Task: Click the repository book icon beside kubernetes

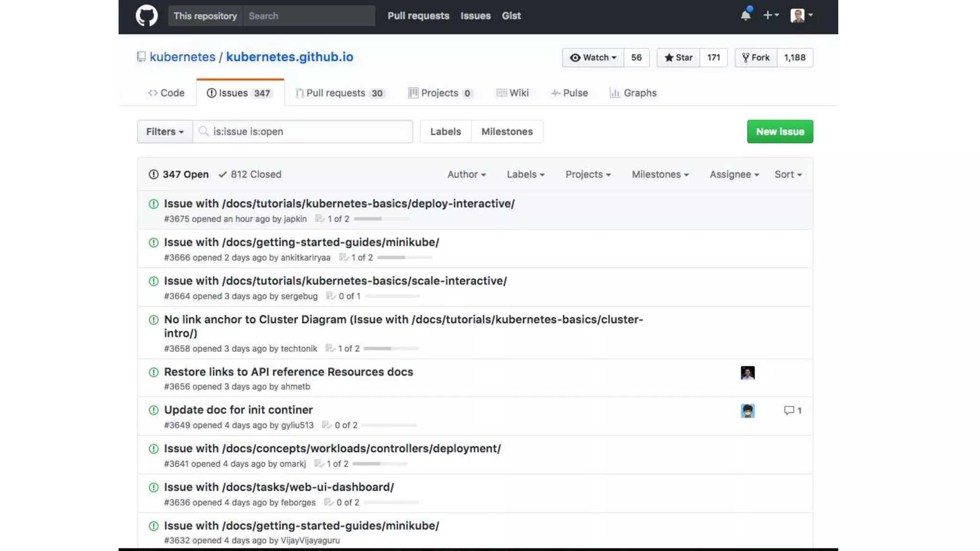Action: pyautogui.click(x=141, y=57)
